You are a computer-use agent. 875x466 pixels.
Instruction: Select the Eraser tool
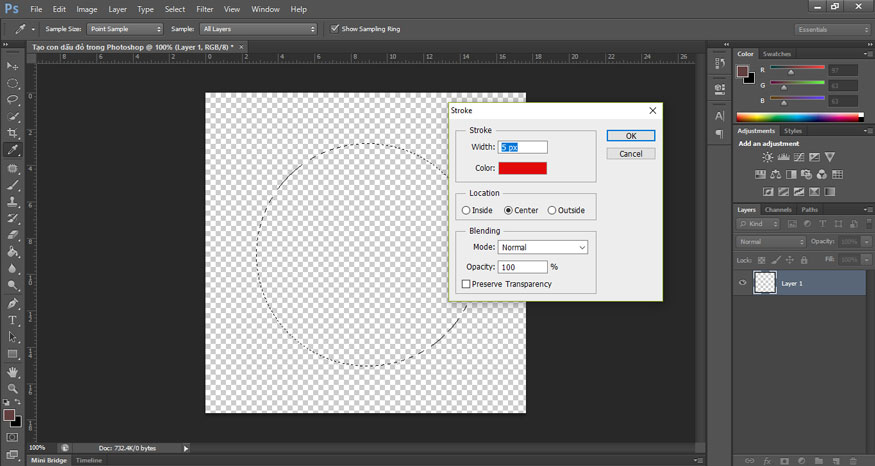point(12,235)
